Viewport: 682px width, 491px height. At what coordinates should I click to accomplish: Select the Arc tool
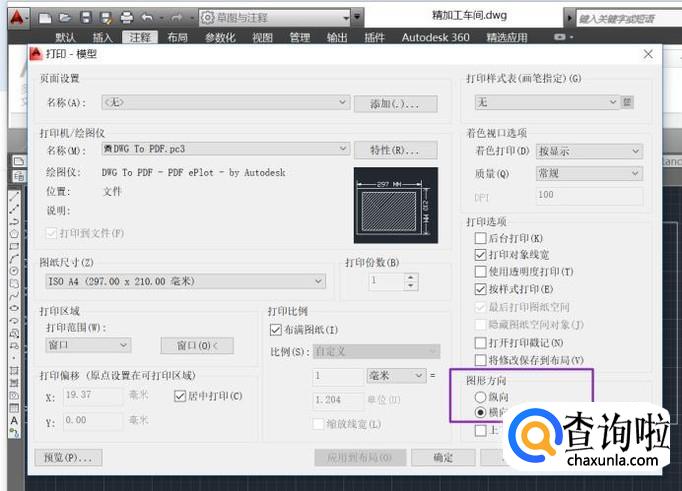14,259
